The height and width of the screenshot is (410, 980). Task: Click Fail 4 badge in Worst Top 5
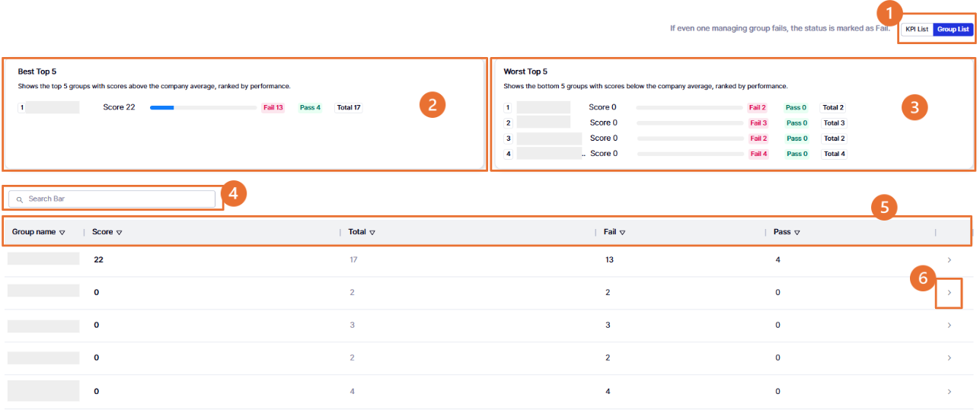(x=758, y=154)
